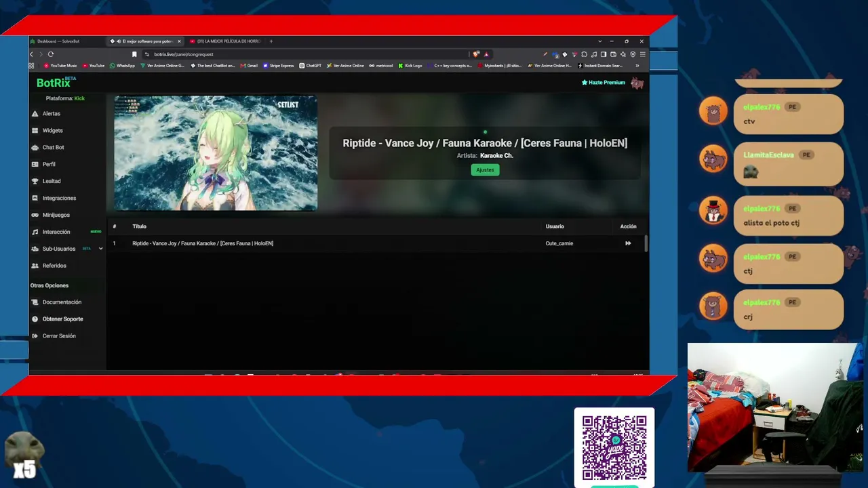Image resolution: width=868 pixels, height=488 pixels.
Task: Click the BotRix logo
Action: point(56,83)
